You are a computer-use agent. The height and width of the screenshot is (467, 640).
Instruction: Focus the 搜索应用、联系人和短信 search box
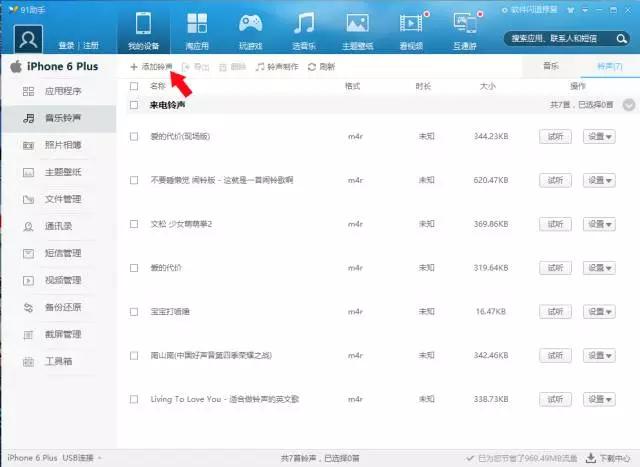(561, 39)
